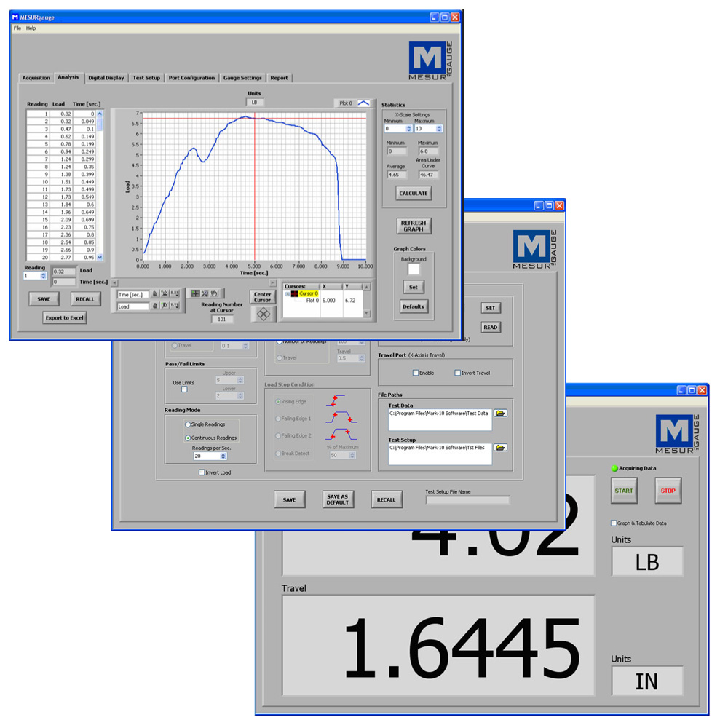
Task: Click the CALCULATE button
Action: 414,193
